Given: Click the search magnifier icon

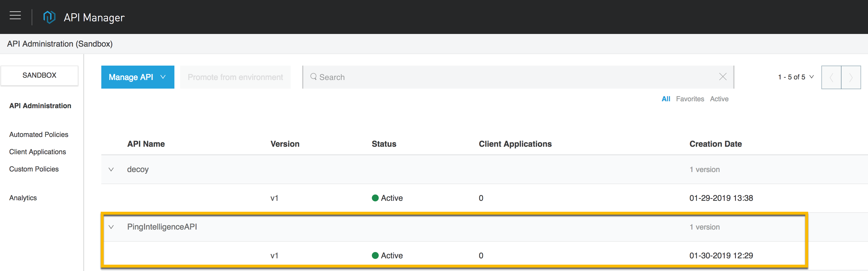Looking at the screenshot, I should coord(313,77).
